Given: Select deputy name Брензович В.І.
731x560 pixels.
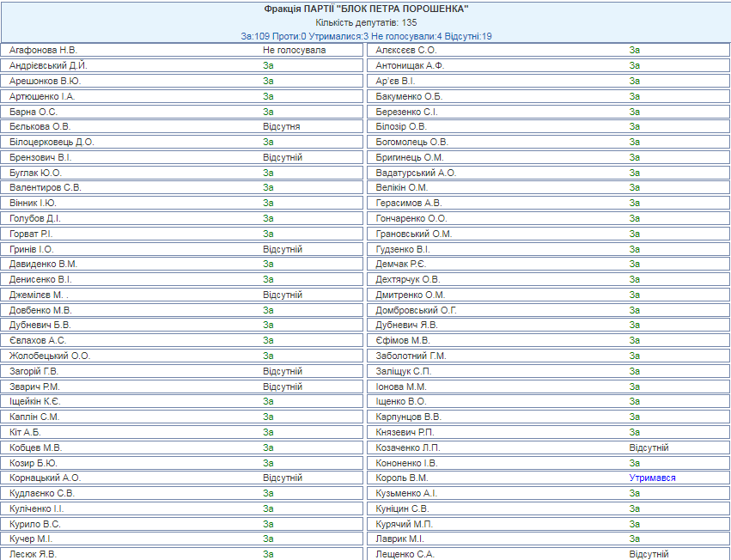Looking at the screenshot, I should pyautogui.click(x=40, y=157).
